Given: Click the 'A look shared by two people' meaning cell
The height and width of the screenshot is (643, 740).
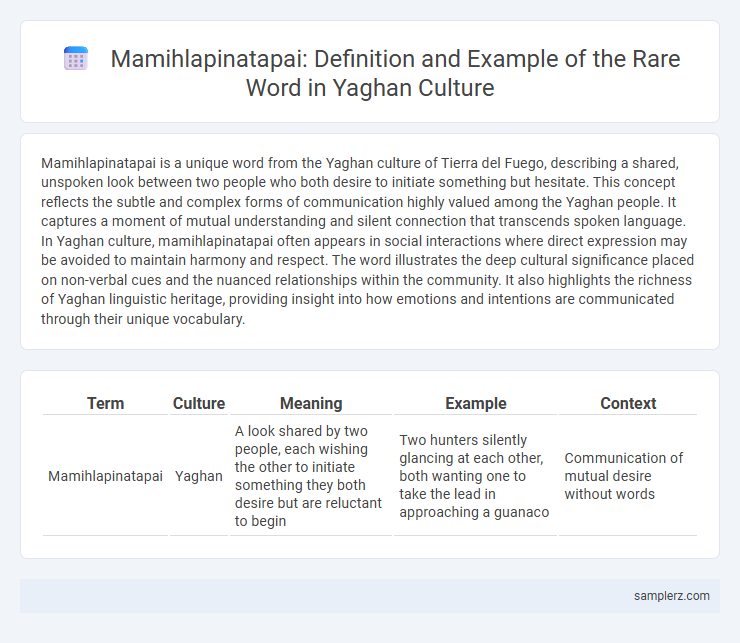Looking at the screenshot, I should [311, 476].
